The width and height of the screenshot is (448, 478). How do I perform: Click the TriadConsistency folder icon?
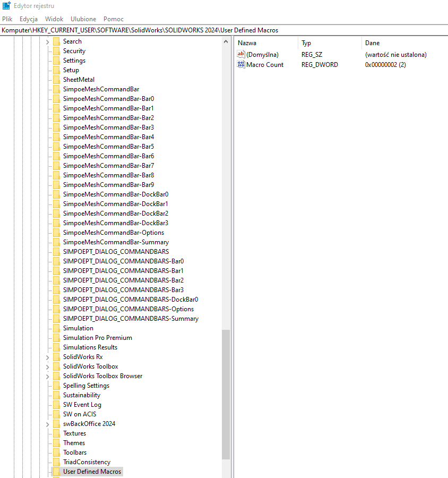pyautogui.click(x=56, y=462)
